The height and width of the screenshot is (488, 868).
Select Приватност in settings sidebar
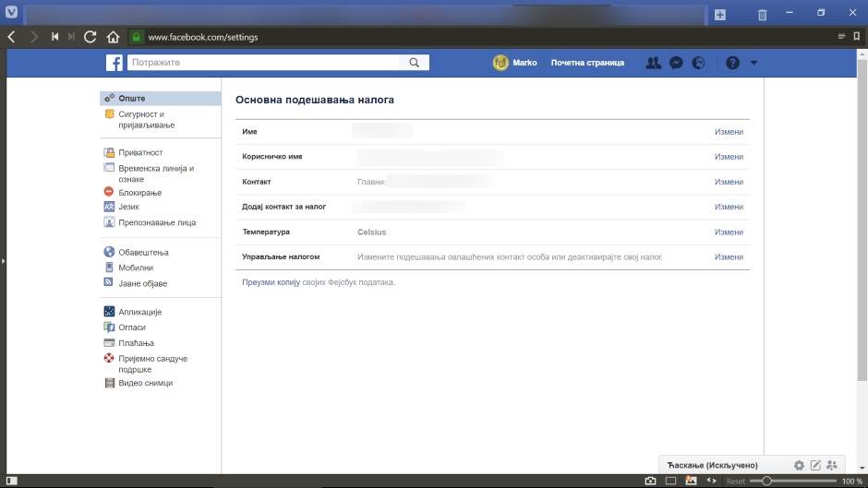[139, 152]
